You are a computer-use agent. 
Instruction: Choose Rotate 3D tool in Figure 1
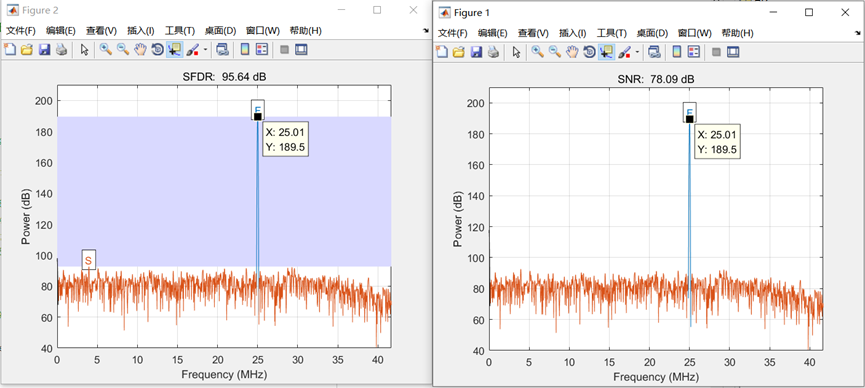pos(589,52)
